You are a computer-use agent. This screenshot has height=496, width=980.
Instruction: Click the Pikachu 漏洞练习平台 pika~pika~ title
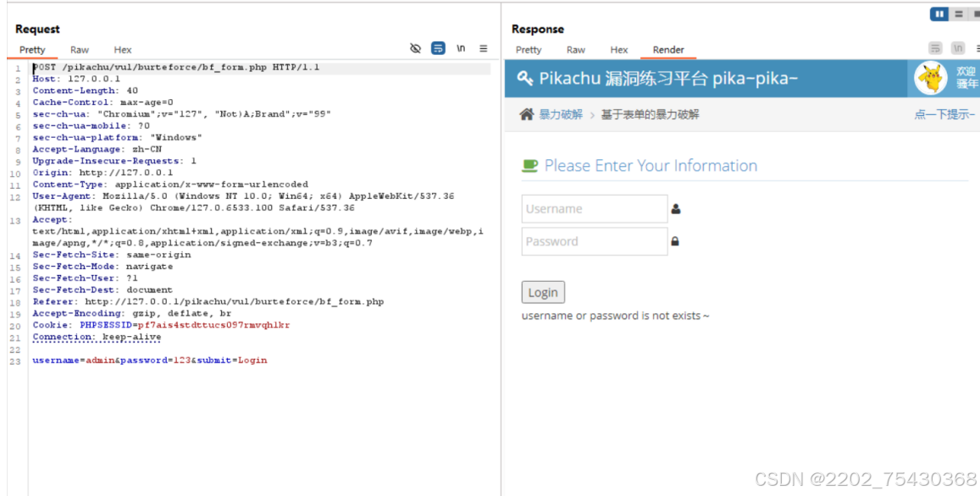coord(669,78)
